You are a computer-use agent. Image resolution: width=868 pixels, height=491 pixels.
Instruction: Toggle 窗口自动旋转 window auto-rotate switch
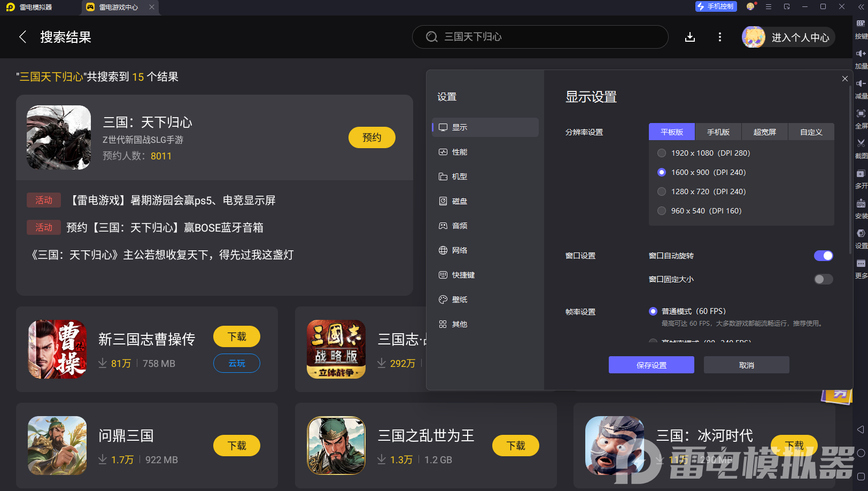[x=823, y=256]
